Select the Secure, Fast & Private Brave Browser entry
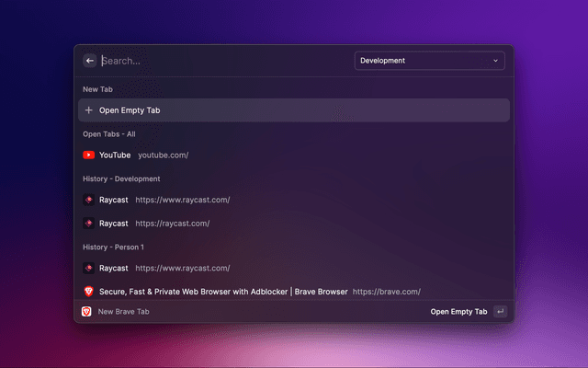The image size is (588, 368). point(223,292)
